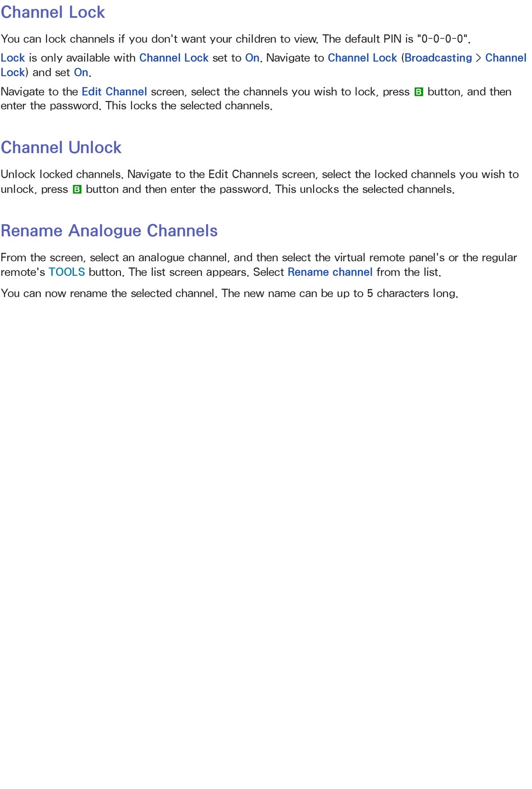Click the Lock link starting the second paragraph
This screenshot has width=532, height=789.
13,58
